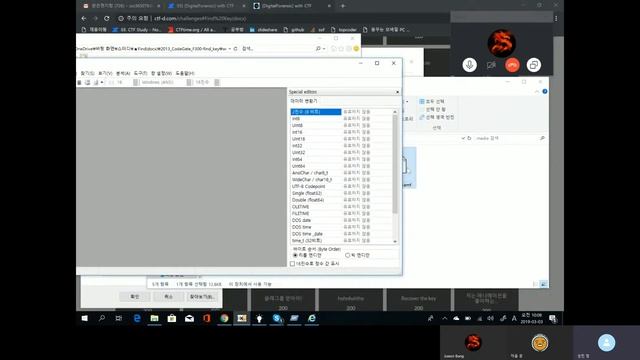Select UTF-8 Codepoint row in data inspector
This screenshot has width=640, height=360.
(x=341, y=187)
